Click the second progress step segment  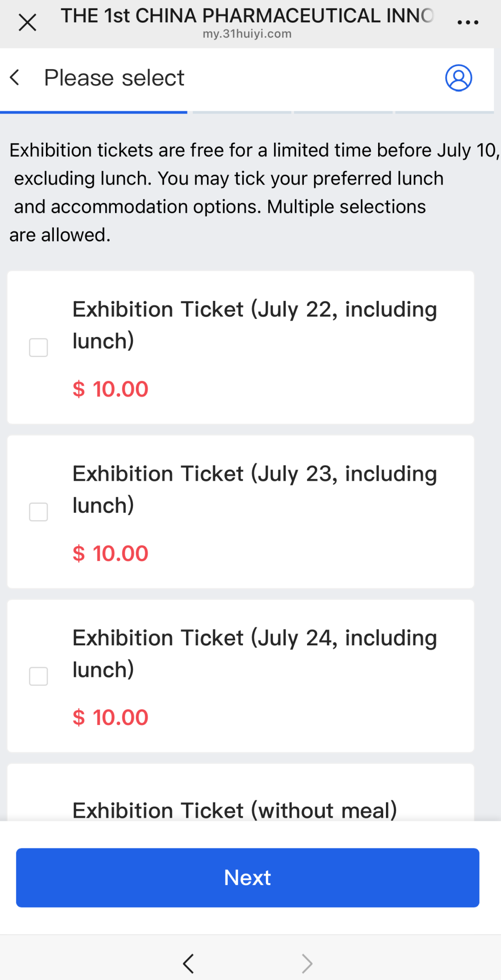tap(242, 112)
